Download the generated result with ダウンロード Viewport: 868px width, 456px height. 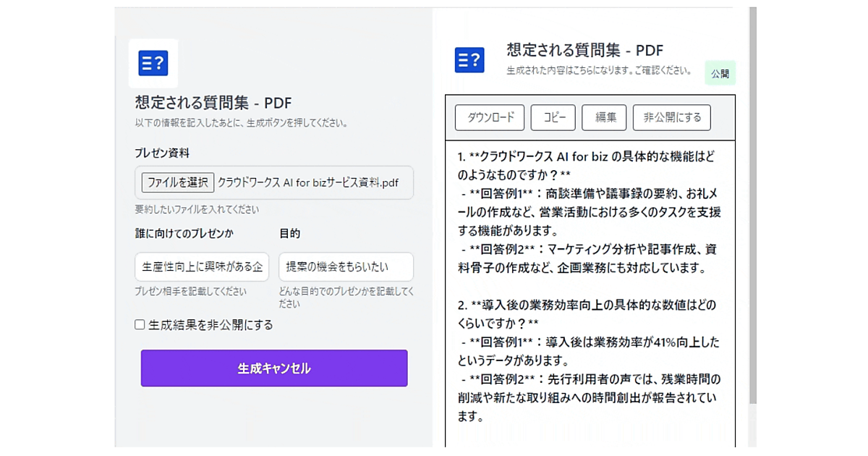pyautogui.click(x=490, y=117)
